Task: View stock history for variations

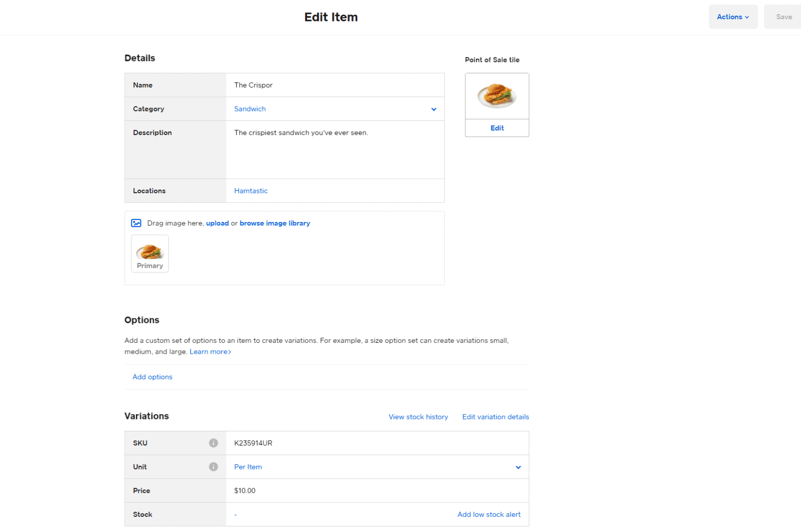Action: [418, 417]
